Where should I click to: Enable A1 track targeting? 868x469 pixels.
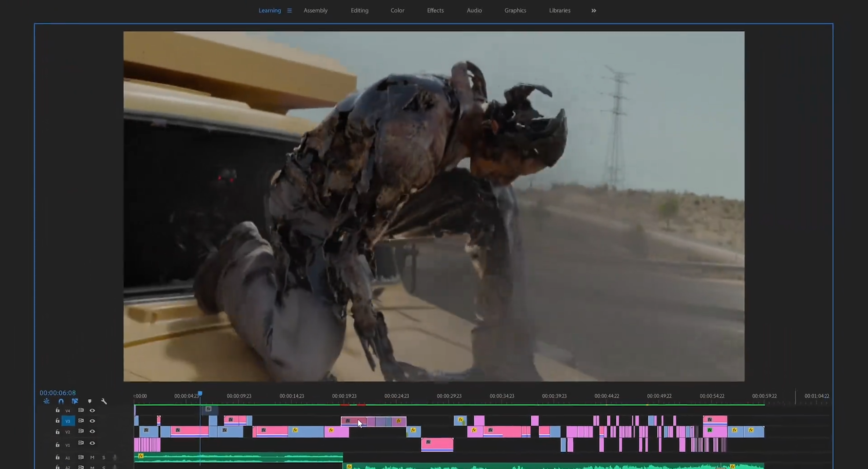click(x=68, y=458)
